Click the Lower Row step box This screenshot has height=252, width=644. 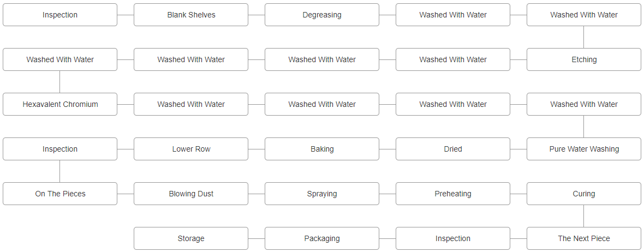click(x=191, y=149)
